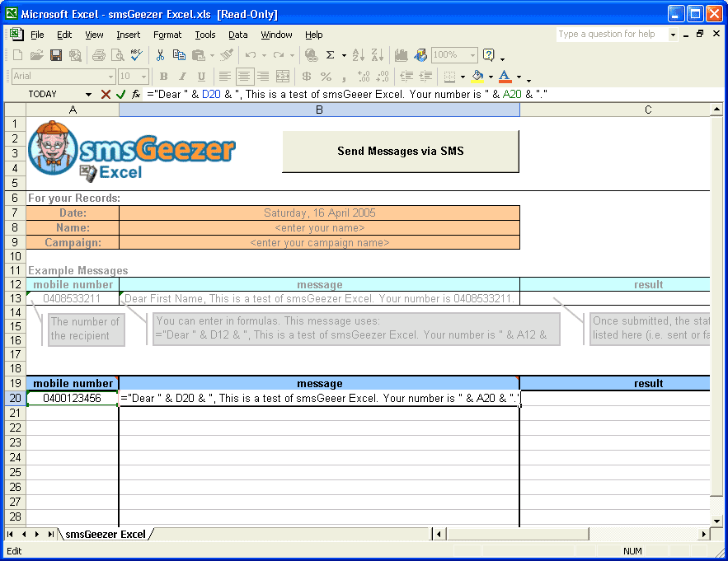This screenshot has height=561, width=728.
Task: Click the Merge and Center icon
Action: click(x=282, y=77)
